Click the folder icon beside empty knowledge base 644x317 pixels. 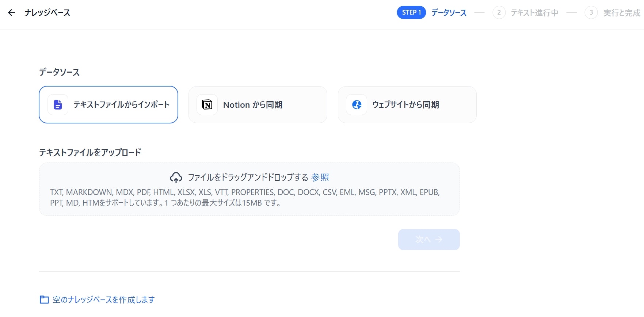click(44, 300)
